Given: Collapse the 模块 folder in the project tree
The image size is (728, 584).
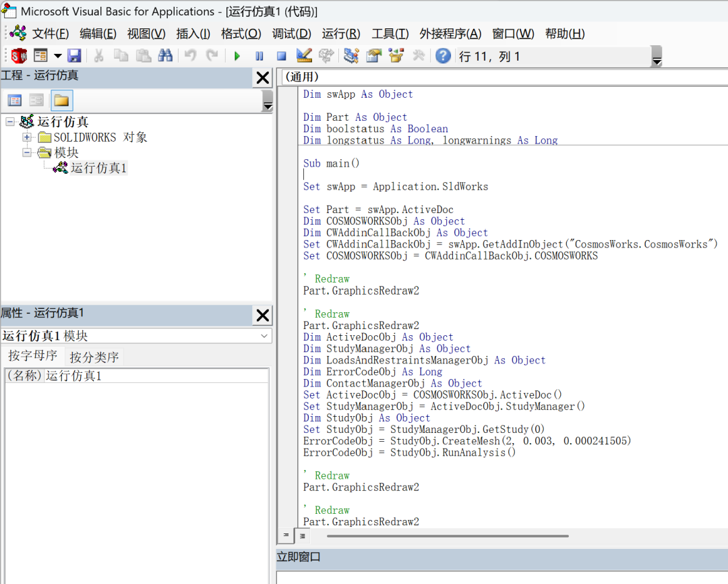Looking at the screenshot, I should tap(27, 153).
